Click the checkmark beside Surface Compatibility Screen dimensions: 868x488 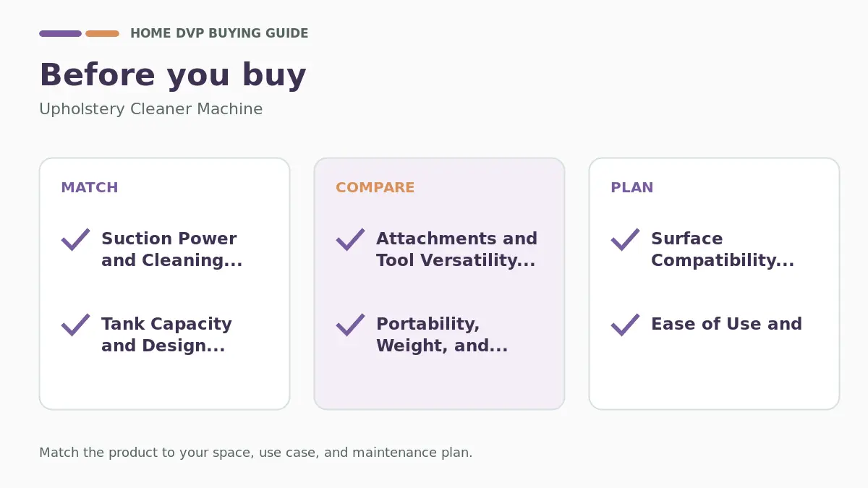(625, 239)
